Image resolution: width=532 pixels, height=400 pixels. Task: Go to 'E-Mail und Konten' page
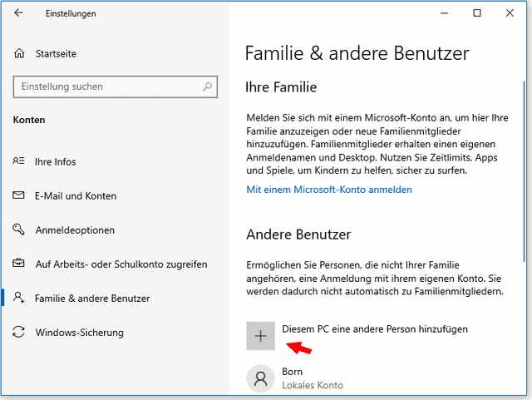click(76, 196)
